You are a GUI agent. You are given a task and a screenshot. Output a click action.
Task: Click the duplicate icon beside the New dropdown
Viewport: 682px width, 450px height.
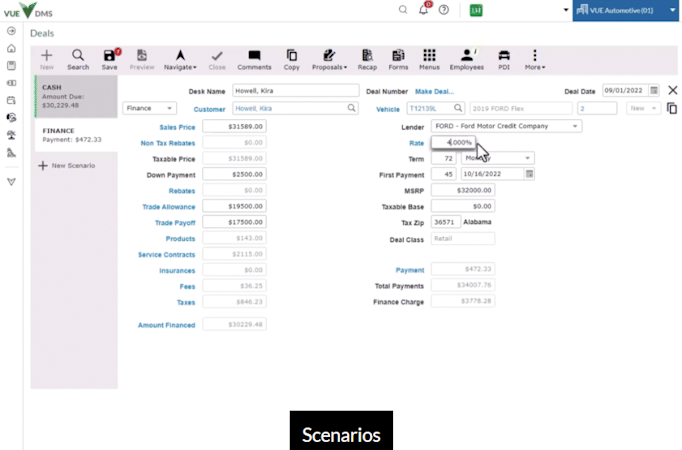(672, 108)
